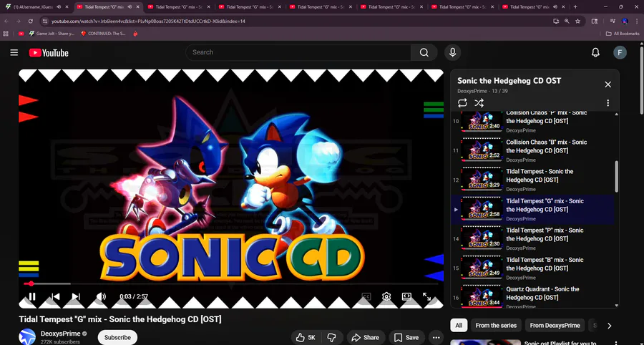Open playlist panel three-dot menu
The width and height of the screenshot is (644, 345).
608,103
